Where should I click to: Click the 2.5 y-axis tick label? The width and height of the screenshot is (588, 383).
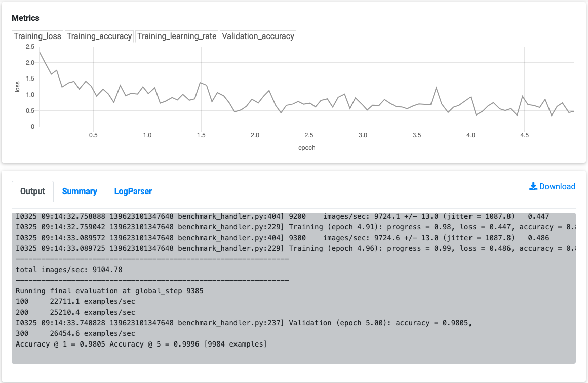point(30,47)
